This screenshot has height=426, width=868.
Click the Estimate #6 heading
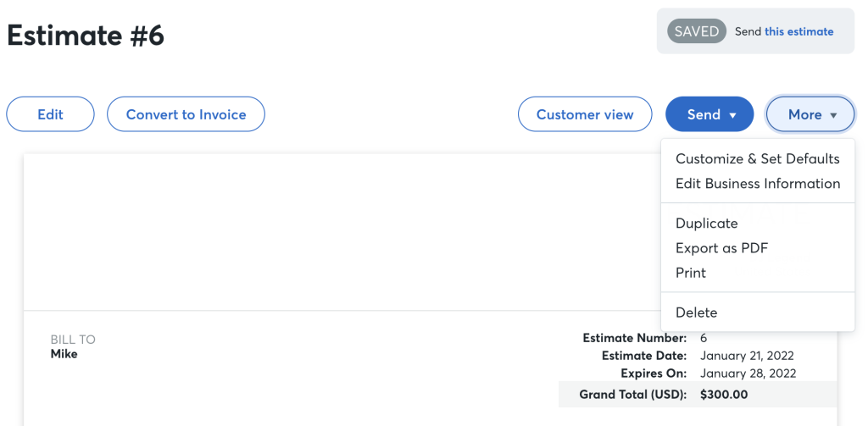click(x=86, y=36)
